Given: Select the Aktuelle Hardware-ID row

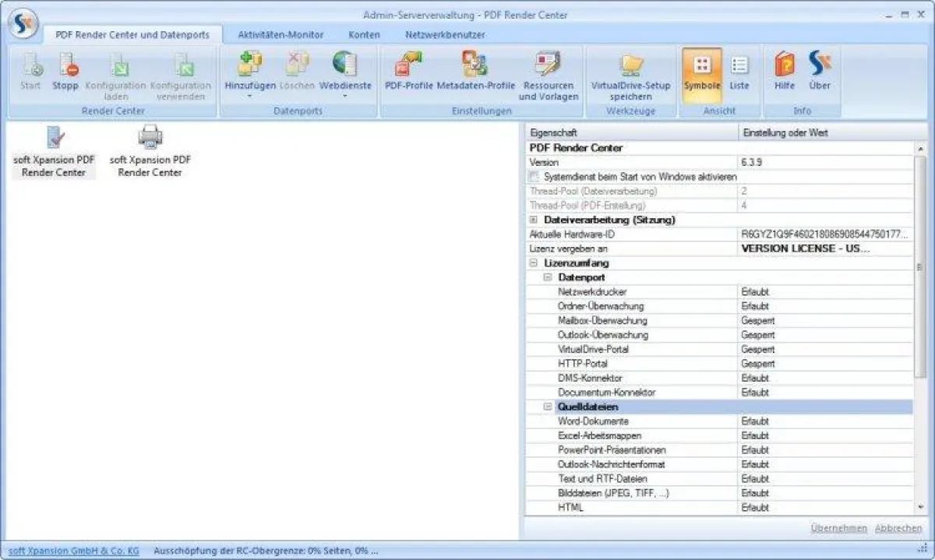Looking at the screenshot, I should click(x=719, y=234).
